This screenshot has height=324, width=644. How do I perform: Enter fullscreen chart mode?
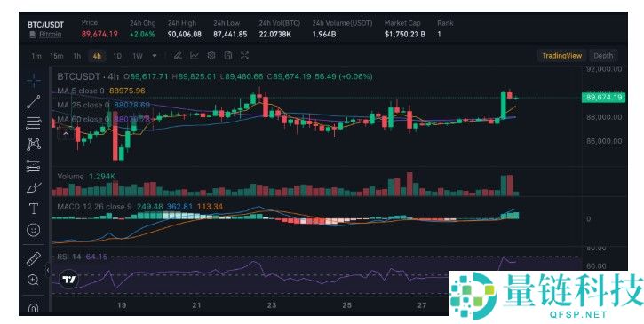(x=245, y=56)
